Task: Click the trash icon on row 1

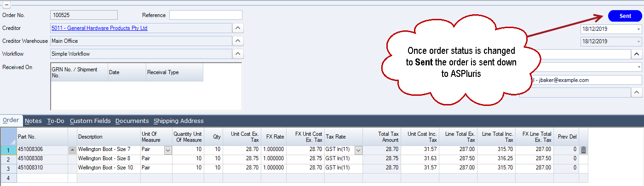Action: 583,150
